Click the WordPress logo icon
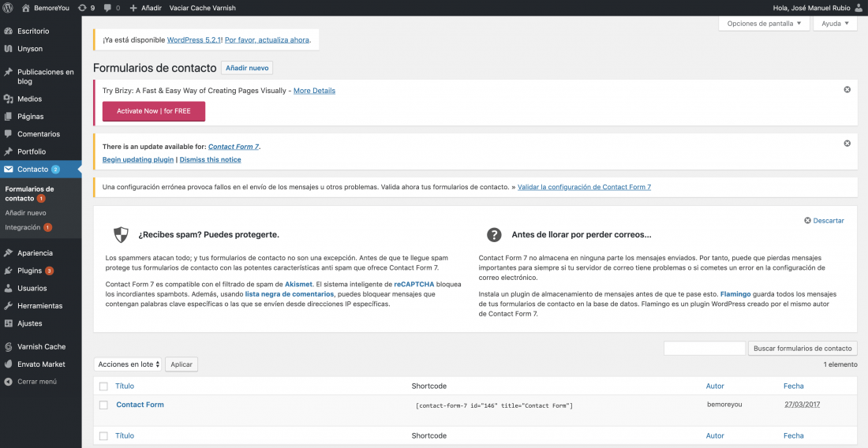Screen dimensions: 868x448 click(x=9, y=8)
